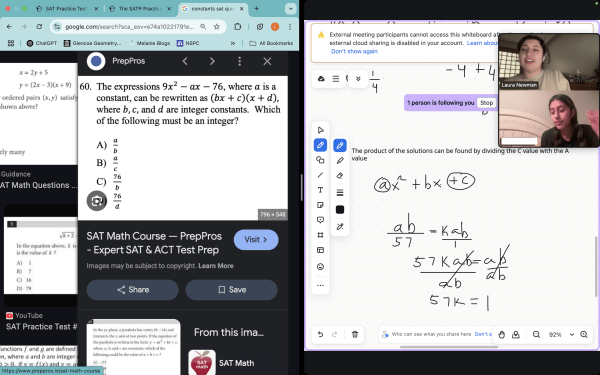Click the lock whiteboard icon
The height and width of the screenshot is (375, 600).
[x=516, y=335]
